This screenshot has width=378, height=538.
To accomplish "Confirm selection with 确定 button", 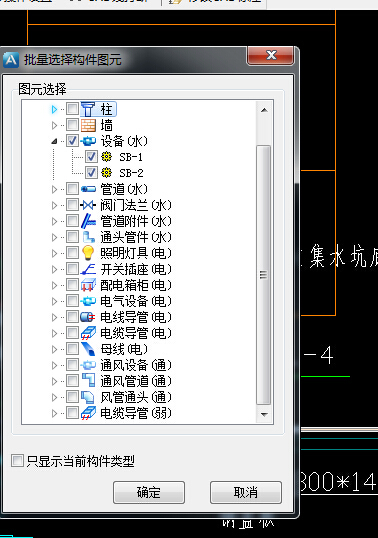I will pos(149,492).
